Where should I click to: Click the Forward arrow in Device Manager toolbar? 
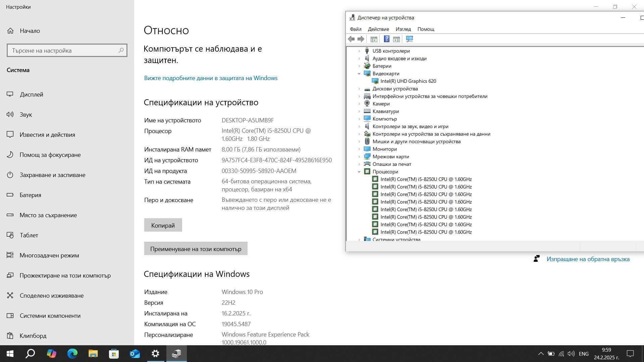point(361,39)
